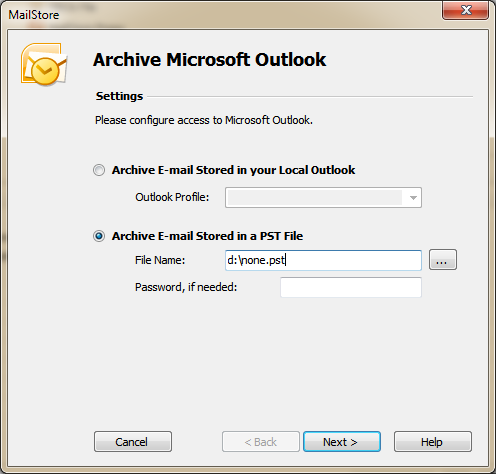Choose the 'Archive E-mail Stored in a PST File' label
Screen dimensions: 496x474
pos(207,236)
